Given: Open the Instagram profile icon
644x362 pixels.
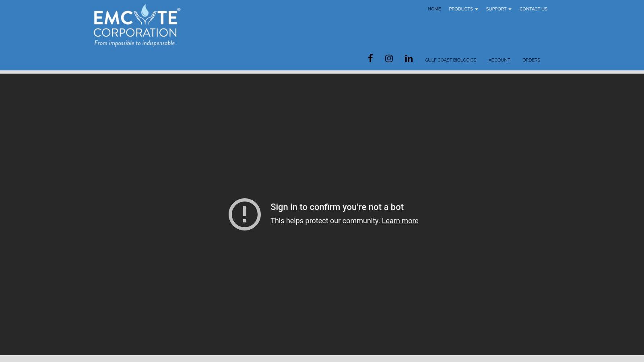Looking at the screenshot, I should click(389, 59).
